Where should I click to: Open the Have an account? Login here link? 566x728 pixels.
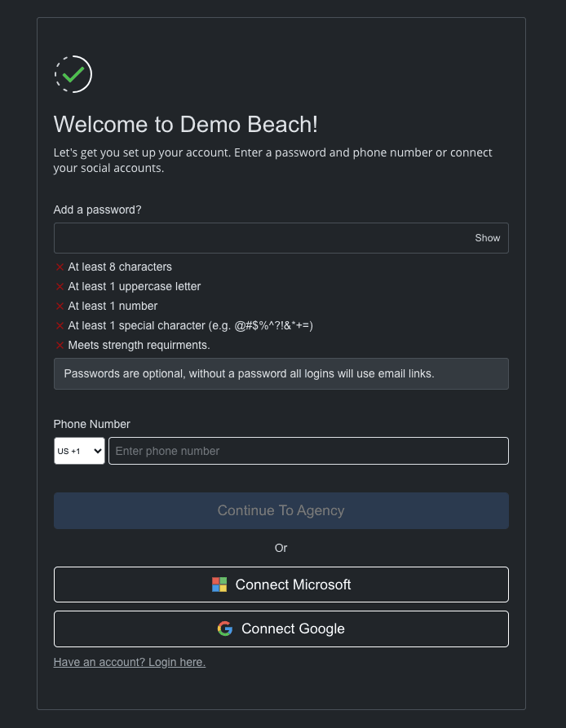coord(130,662)
